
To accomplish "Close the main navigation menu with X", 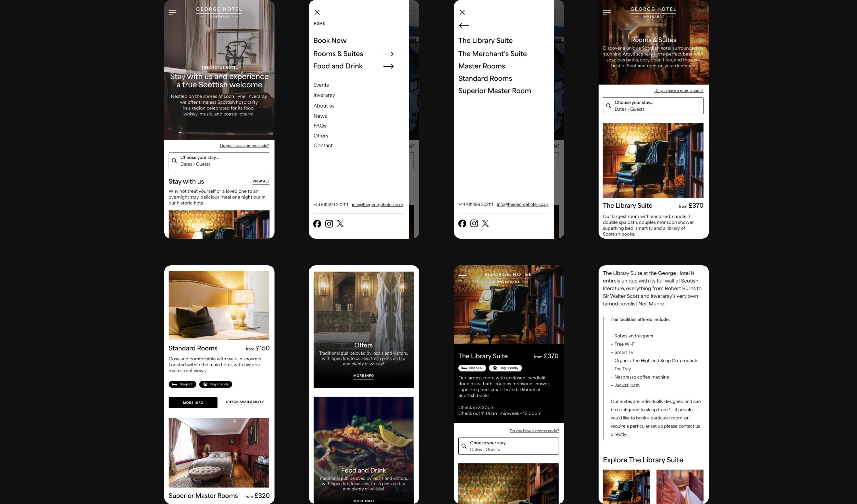I will (317, 12).
